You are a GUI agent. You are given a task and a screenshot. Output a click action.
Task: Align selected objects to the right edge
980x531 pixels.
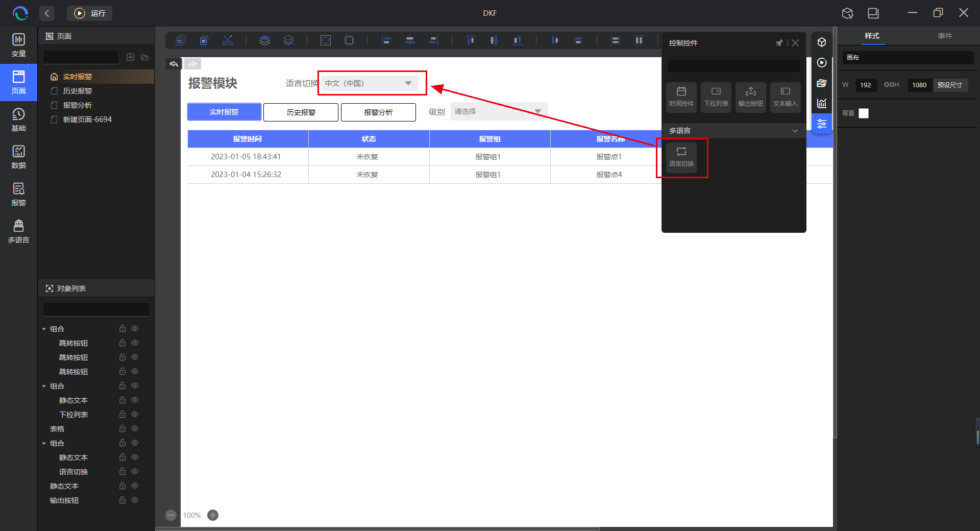(x=433, y=40)
